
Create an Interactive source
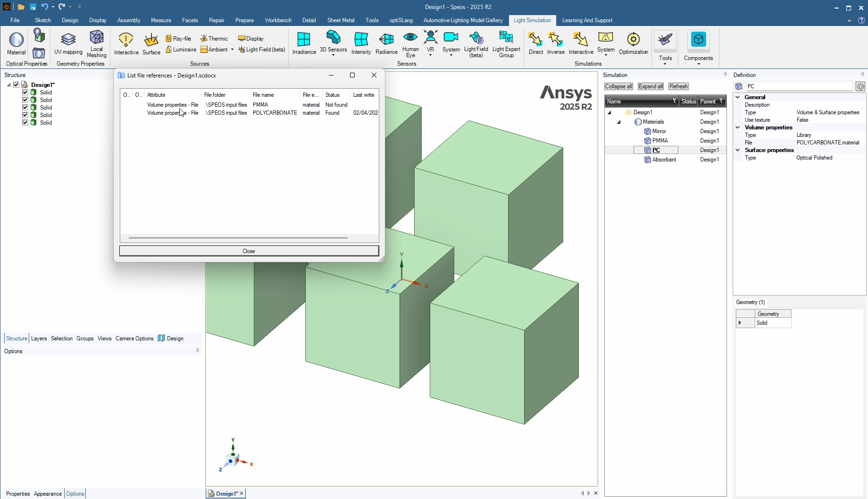tap(126, 43)
